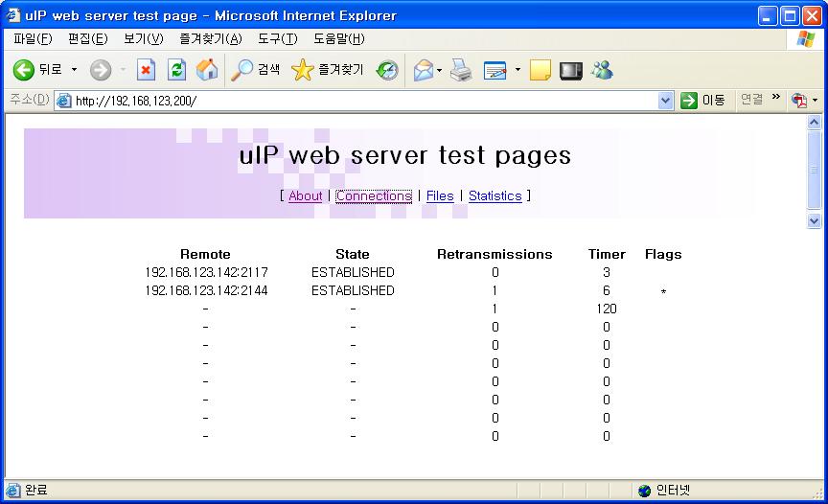
Task: Open Search with magnifying glass icon
Action: [x=242, y=70]
